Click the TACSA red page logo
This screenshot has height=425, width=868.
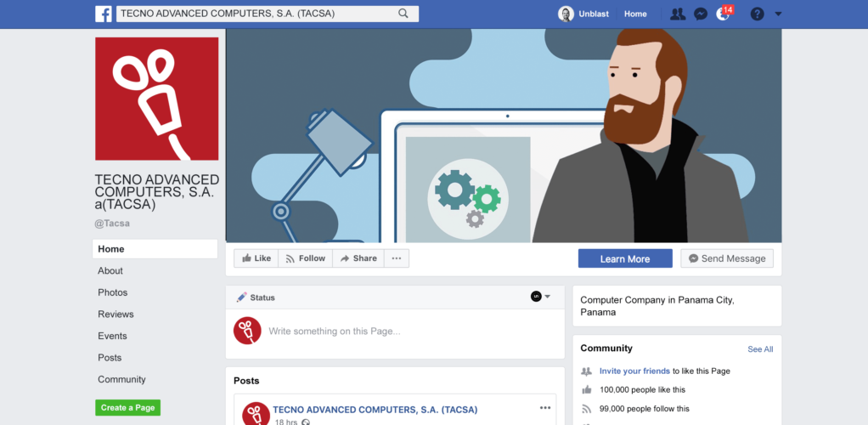156,99
